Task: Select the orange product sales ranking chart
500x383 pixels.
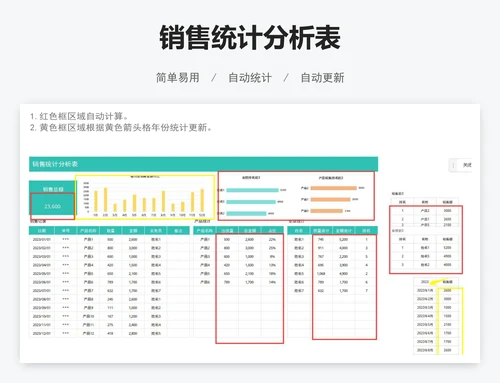Action: click(x=332, y=196)
